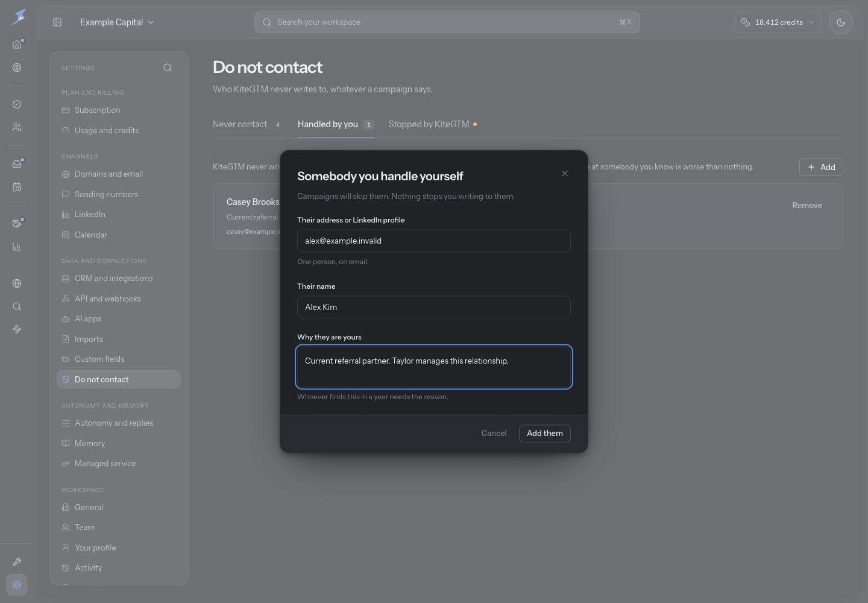Screen dimensions: 868x603
Task: Go to Domains and email
Action: click(x=119, y=174)
